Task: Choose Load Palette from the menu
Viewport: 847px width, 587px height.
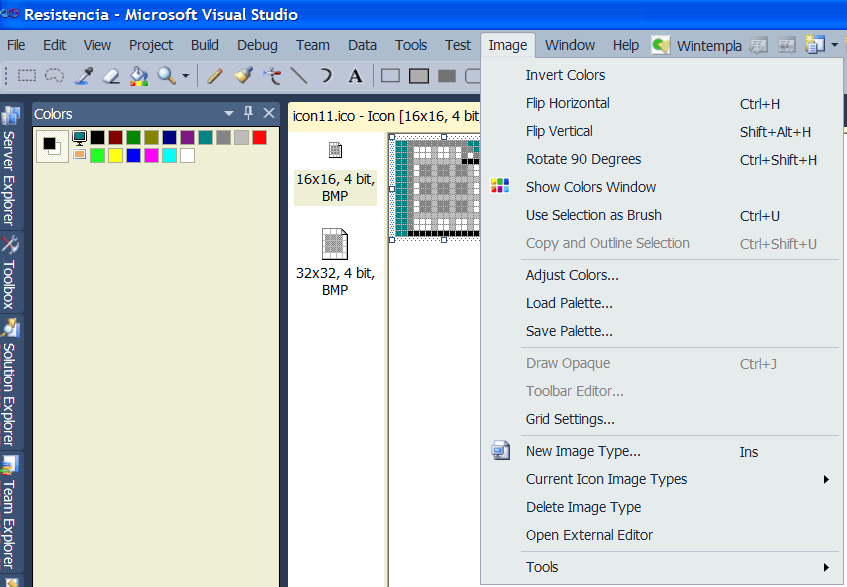Action: pos(662,303)
